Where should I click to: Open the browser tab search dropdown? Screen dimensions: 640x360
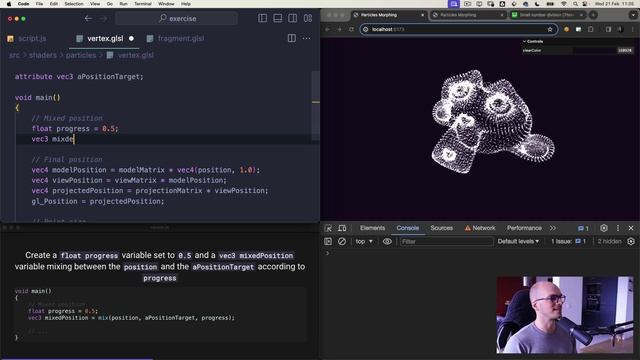(633, 15)
